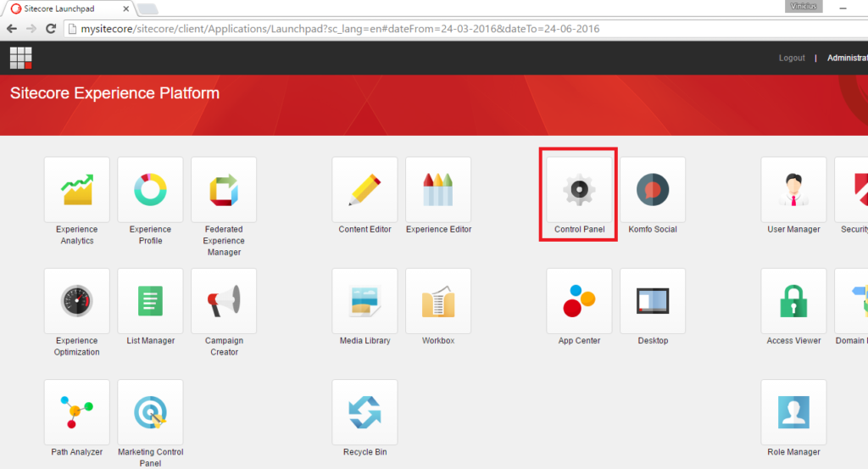Open Experience Profile app
The height and width of the screenshot is (469, 868).
(151, 190)
